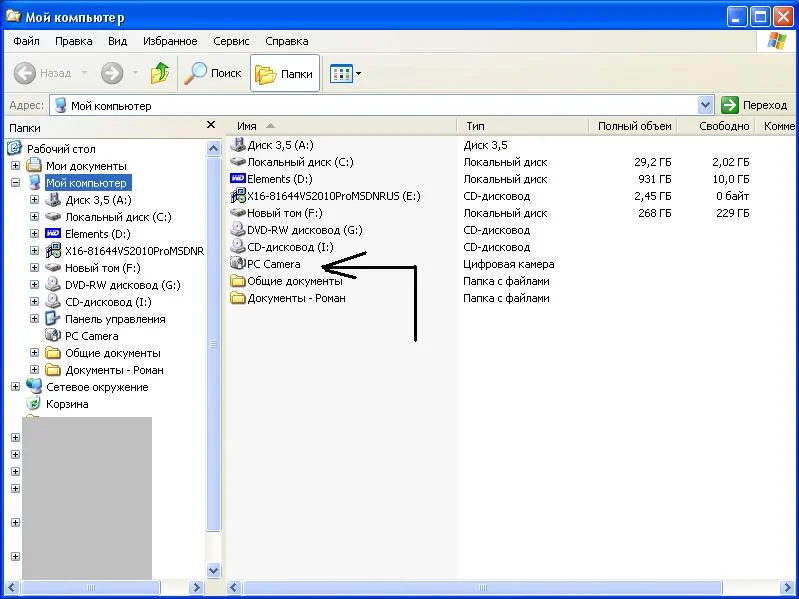Open the Вид menu

tap(117, 41)
